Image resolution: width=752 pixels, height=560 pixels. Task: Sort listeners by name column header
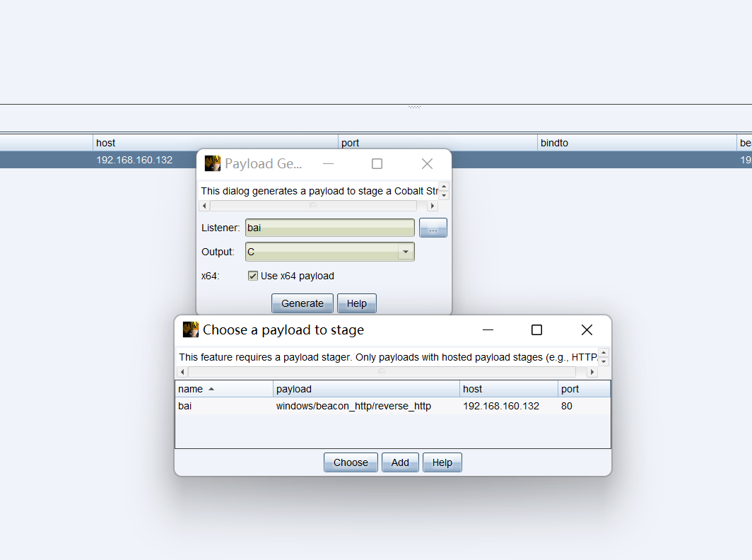point(224,389)
